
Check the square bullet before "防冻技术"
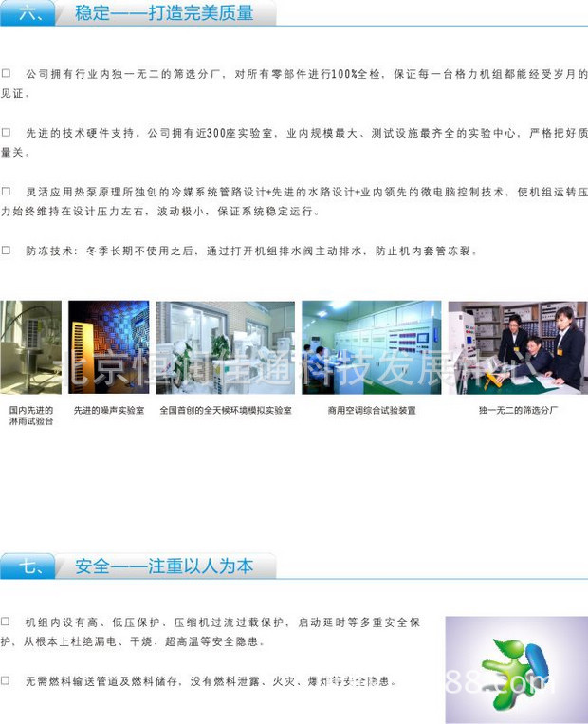[7, 251]
